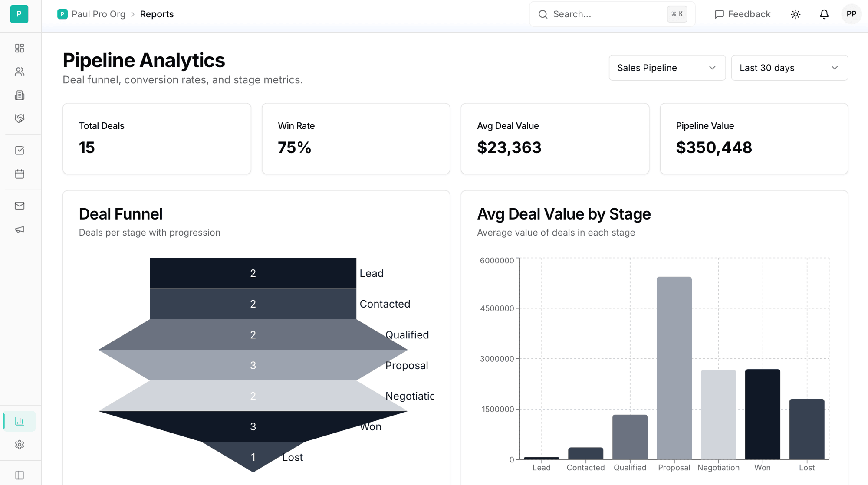Open the deals handshake icon in sidebar
Viewport: 868px width, 485px height.
pos(20,118)
